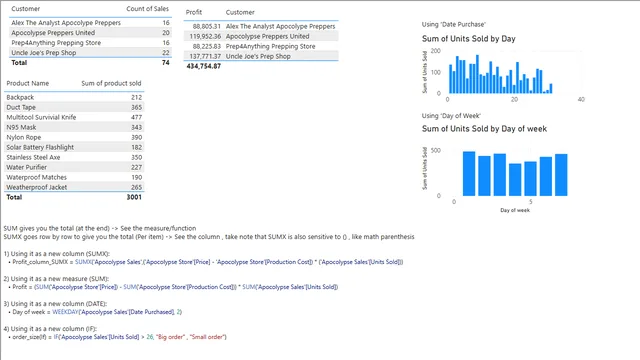Click 'SUMX goes row by row' explanation line
Image resolution: width=640 pixels, height=360 pixels.
coord(209,237)
